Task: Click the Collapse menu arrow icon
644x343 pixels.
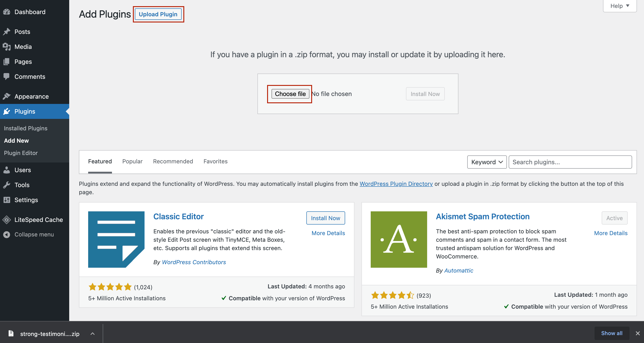Action: [7, 234]
